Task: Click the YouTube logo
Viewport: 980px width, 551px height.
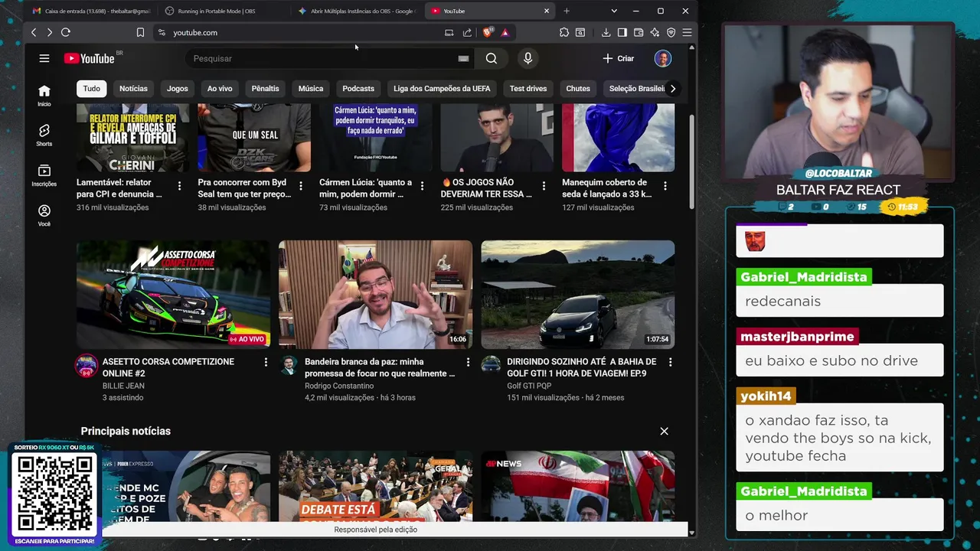Action: click(x=89, y=58)
